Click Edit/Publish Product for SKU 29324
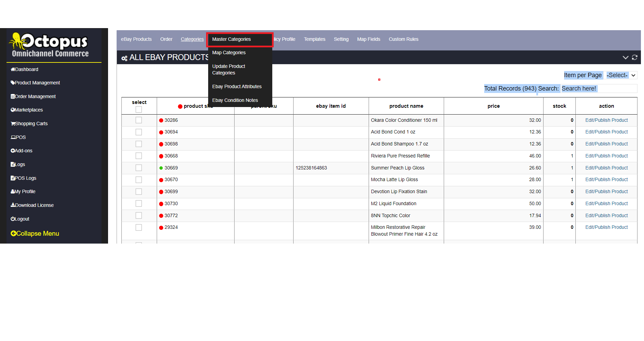This screenshot has width=644, height=341. pyautogui.click(x=606, y=227)
